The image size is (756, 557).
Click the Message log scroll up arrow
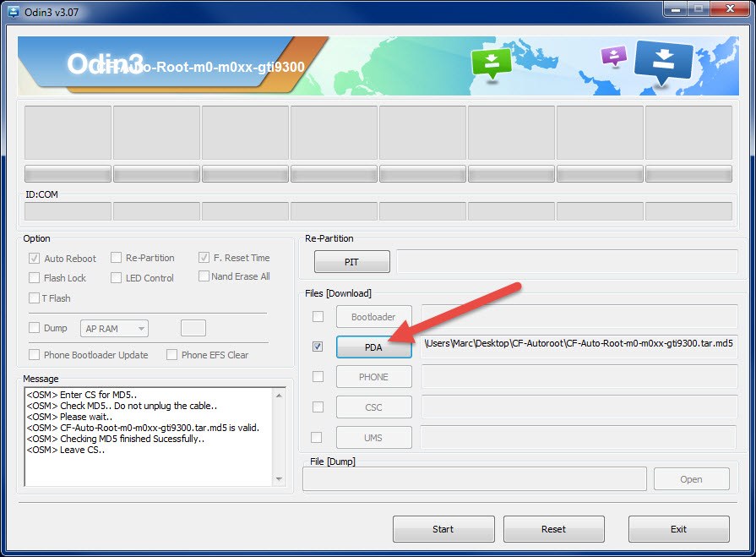279,396
